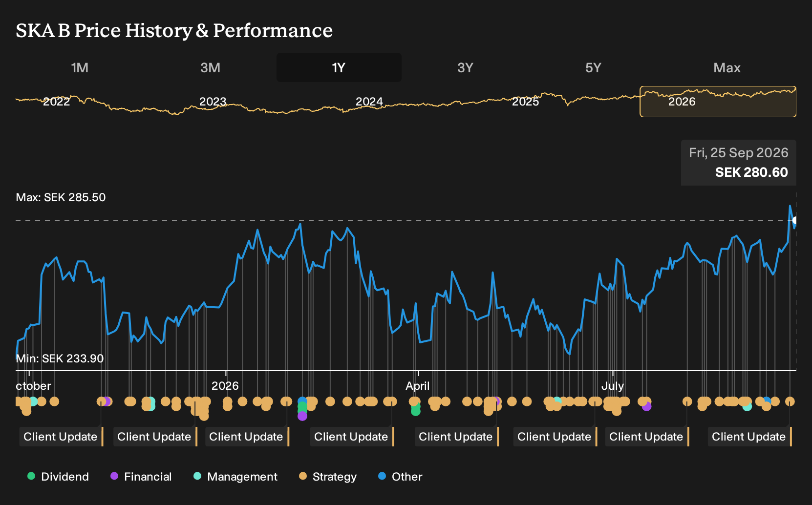Click the white endpoint marker on price line
This screenshot has height=505, width=812.
click(795, 221)
